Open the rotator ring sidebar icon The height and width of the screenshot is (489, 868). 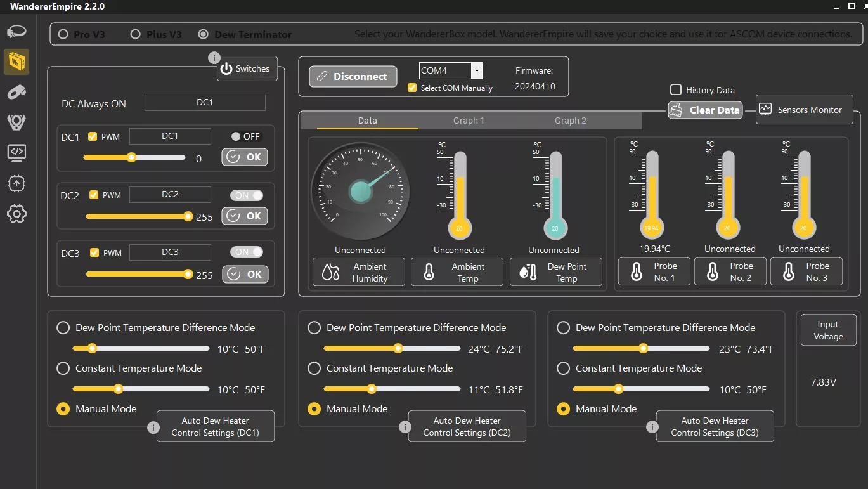16,31
